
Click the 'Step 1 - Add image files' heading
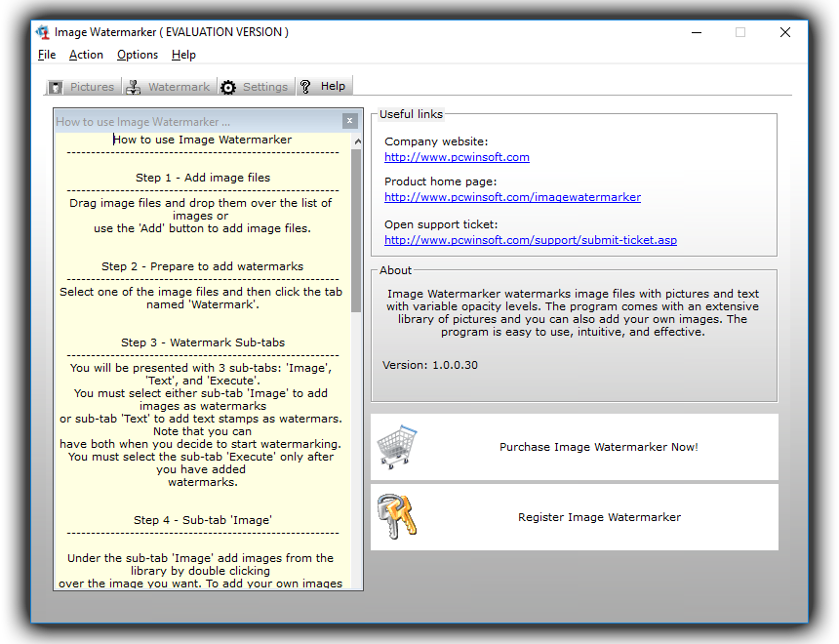pyautogui.click(x=203, y=178)
